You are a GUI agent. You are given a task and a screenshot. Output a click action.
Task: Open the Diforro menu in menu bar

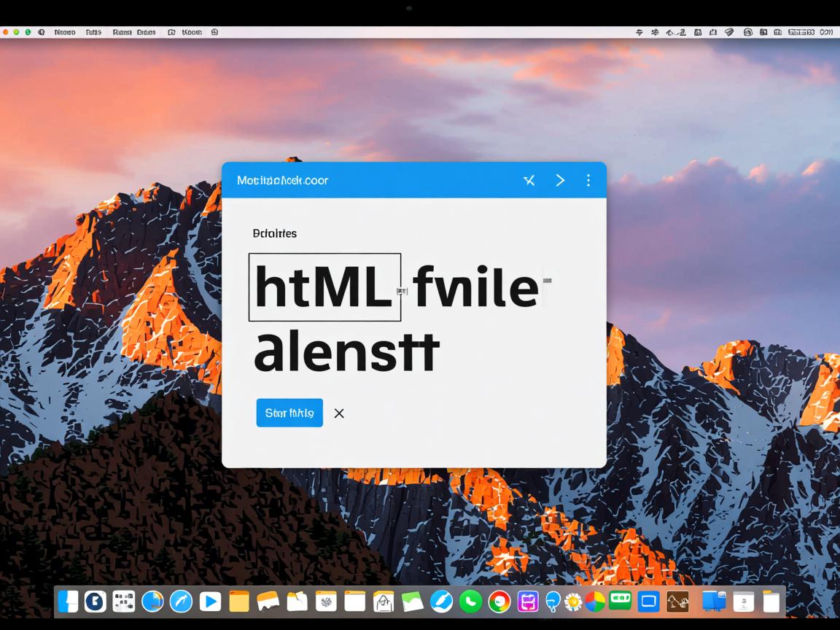(x=65, y=32)
